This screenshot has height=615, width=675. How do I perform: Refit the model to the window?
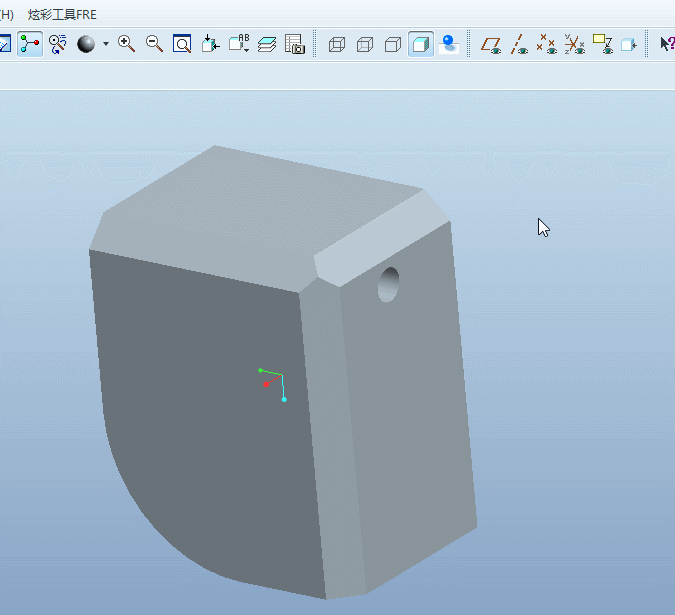(182, 43)
